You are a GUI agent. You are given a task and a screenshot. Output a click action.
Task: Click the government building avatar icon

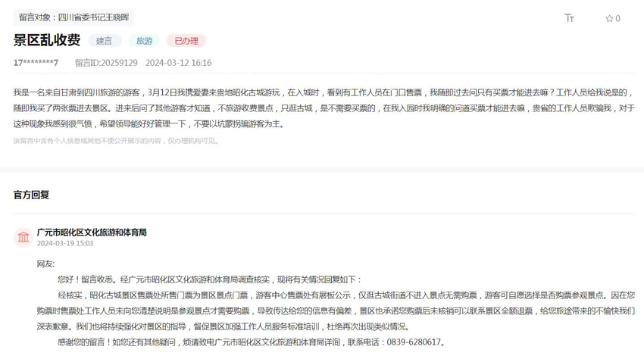tap(23, 237)
